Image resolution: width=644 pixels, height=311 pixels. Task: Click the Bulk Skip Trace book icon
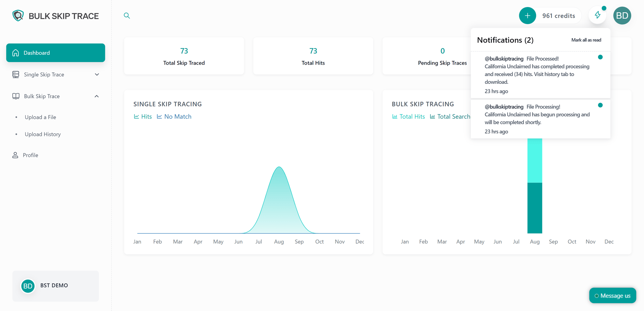(16, 96)
